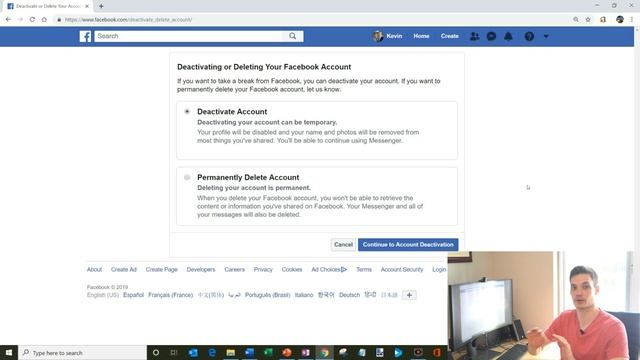The height and width of the screenshot is (360, 640).
Task: Switch language to Español
Action: click(x=133, y=295)
